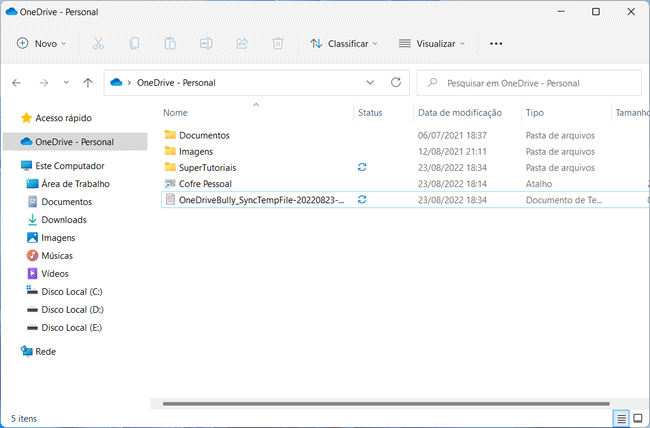Switch to details view layout icon
This screenshot has height=428, width=650.
[621, 417]
